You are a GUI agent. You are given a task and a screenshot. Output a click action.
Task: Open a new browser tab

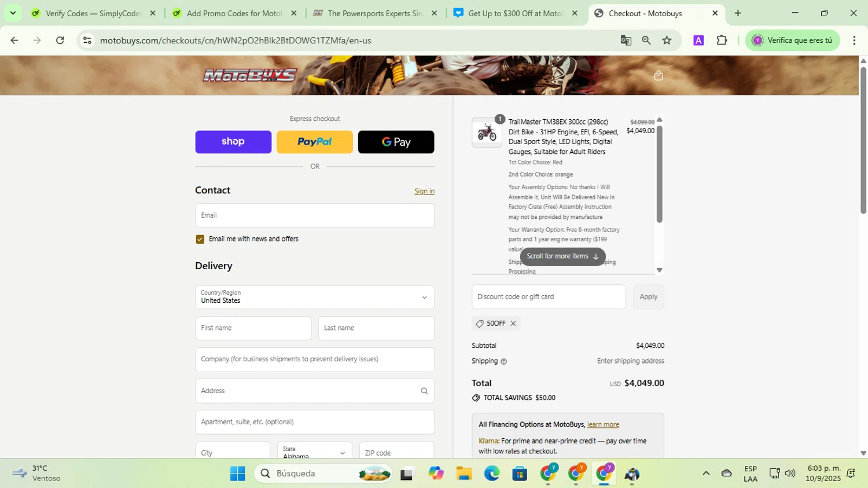click(738, 13)
